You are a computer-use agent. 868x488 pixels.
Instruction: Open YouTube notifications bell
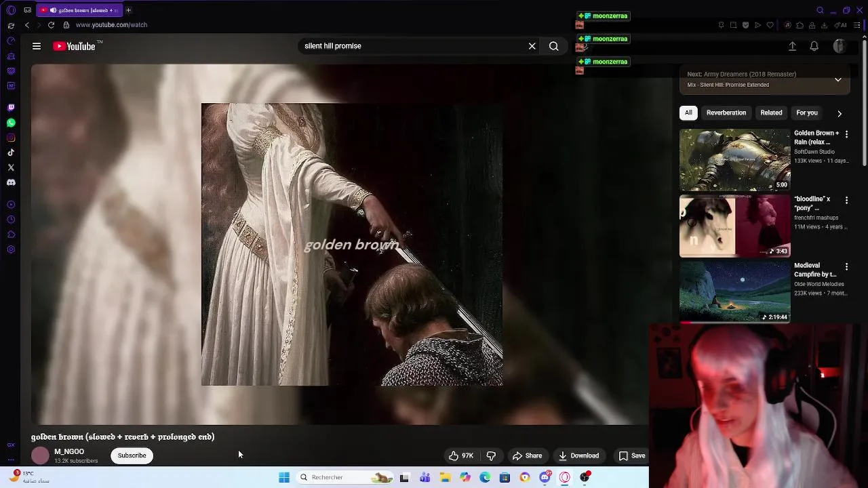coord(814,46)
